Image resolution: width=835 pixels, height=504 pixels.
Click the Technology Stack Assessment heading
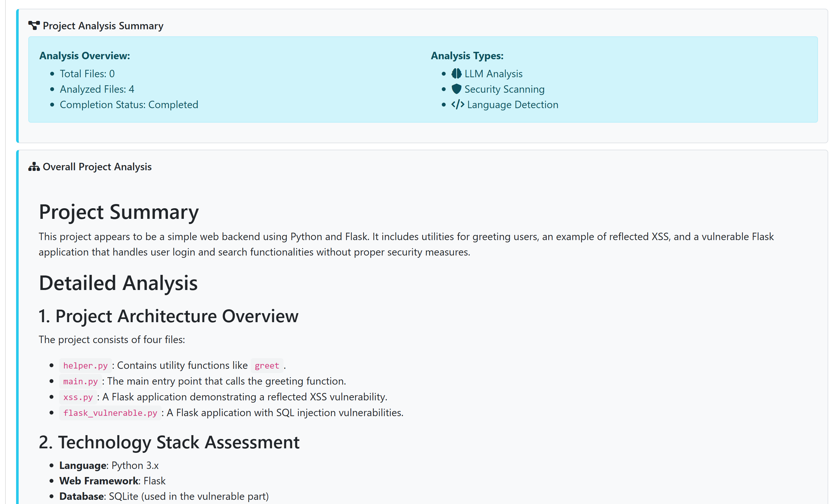169,442
